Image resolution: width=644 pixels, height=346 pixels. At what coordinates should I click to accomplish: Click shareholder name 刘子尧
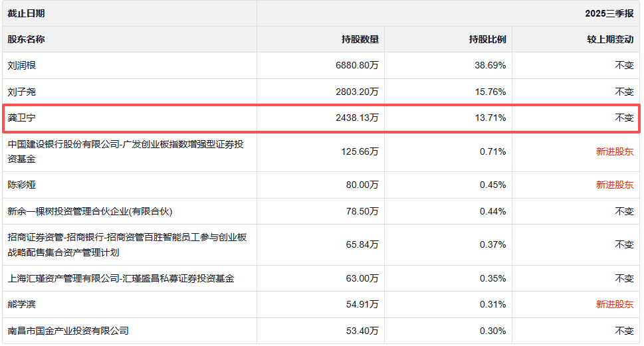pos(22,92)
